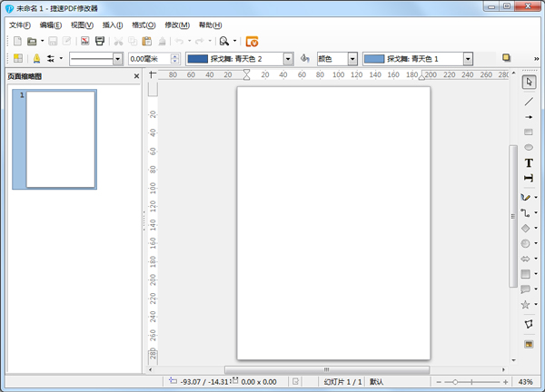Toggle the shadow button in toolbar

tap(506, 58)
